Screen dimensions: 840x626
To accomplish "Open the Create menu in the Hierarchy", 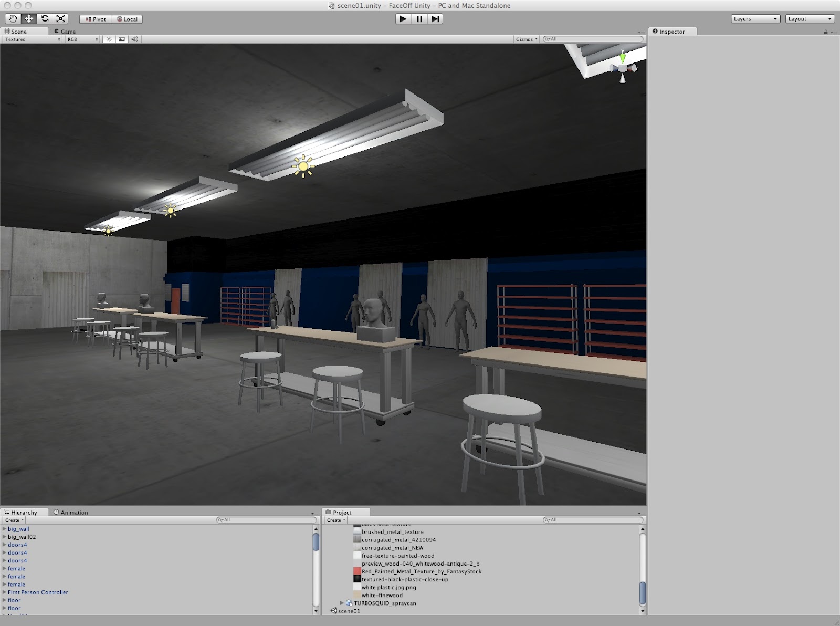I will [x=13, y=520].
